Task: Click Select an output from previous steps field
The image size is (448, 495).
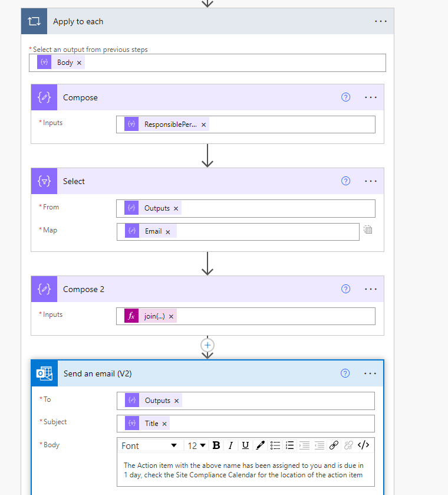Action: [207, 63]
